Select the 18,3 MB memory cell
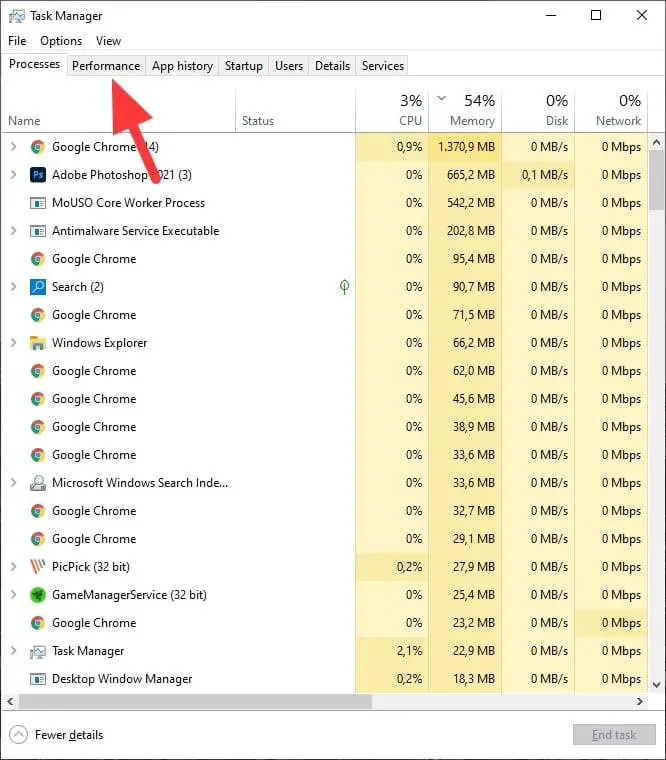 (x=465, y=679)
